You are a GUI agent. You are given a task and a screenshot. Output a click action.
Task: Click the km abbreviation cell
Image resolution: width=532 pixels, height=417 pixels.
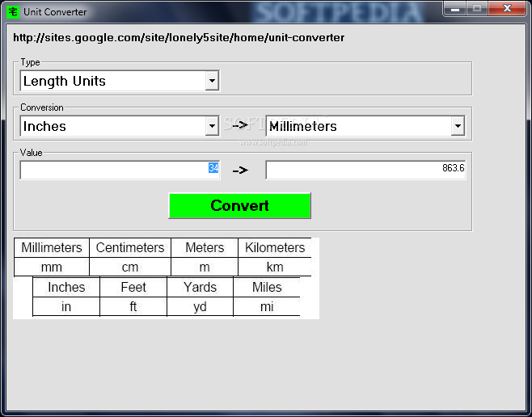(x=275, y=267)
